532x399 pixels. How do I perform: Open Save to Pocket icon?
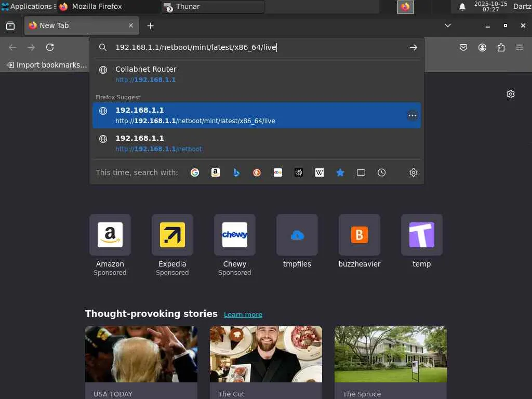tap(463, 47)
